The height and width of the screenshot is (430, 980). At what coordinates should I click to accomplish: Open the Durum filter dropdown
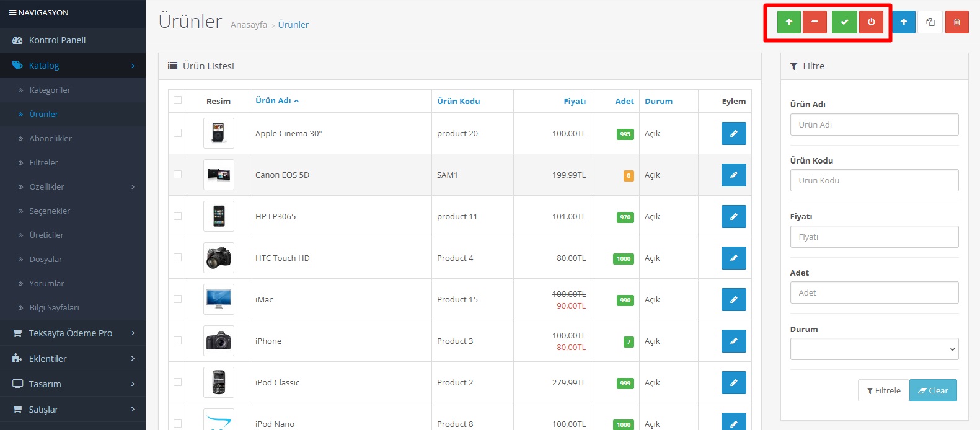tap(874, 349)
